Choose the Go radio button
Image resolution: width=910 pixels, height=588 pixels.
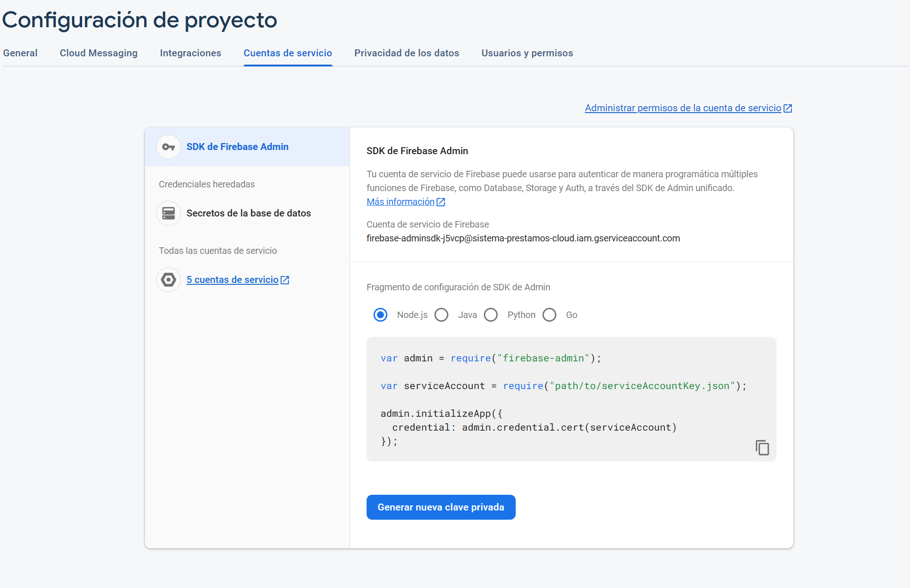[549, 315]
